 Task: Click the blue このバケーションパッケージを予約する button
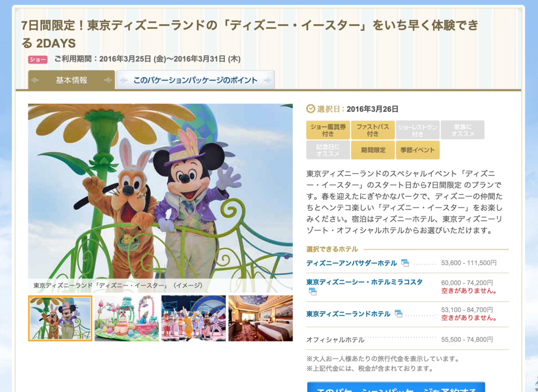396,388
